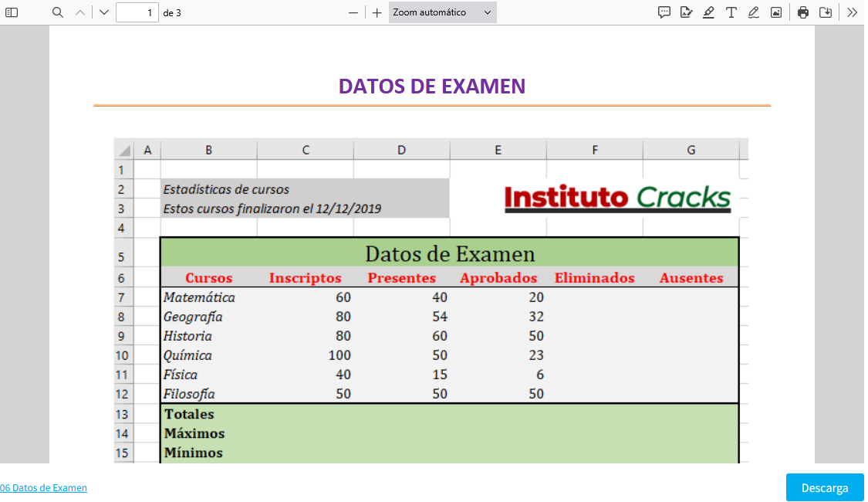Select the add text tool
This screenshot has width=868, height=502.
[731, 12]
